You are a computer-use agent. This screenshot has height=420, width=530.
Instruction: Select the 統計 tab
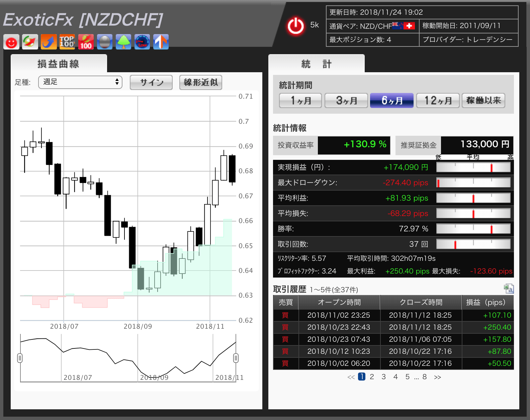(317, 64)
